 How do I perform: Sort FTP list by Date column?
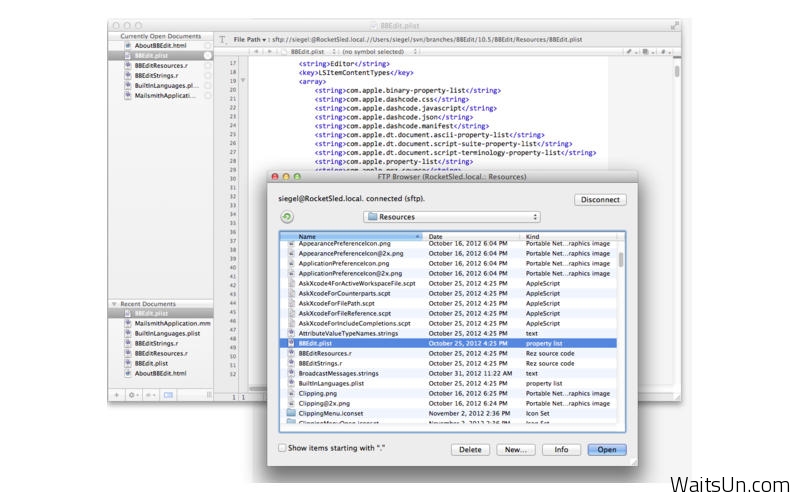[471, 236]
